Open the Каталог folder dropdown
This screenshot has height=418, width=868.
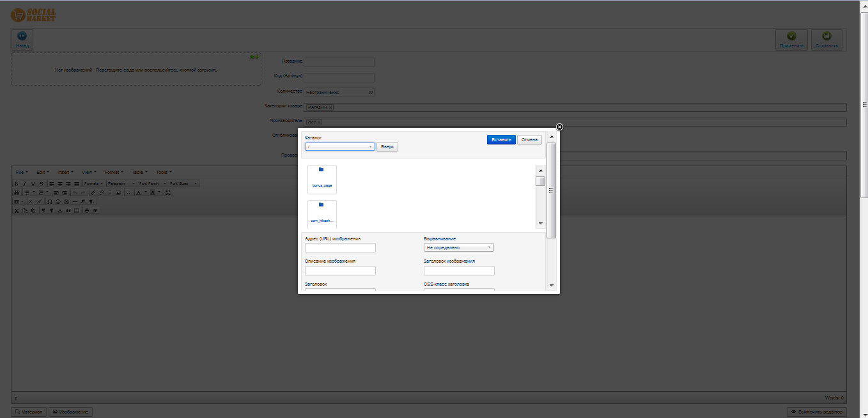(x=340, y=146)
